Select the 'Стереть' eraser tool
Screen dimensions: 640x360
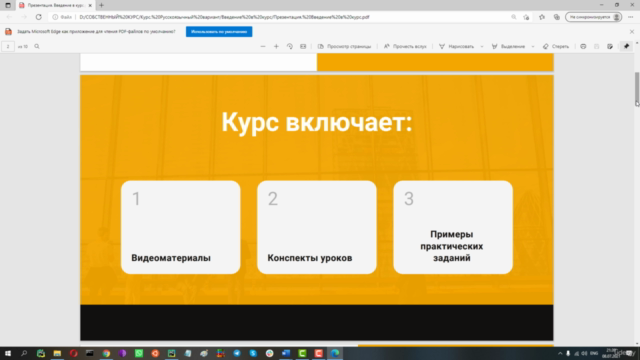click(556, 47)
